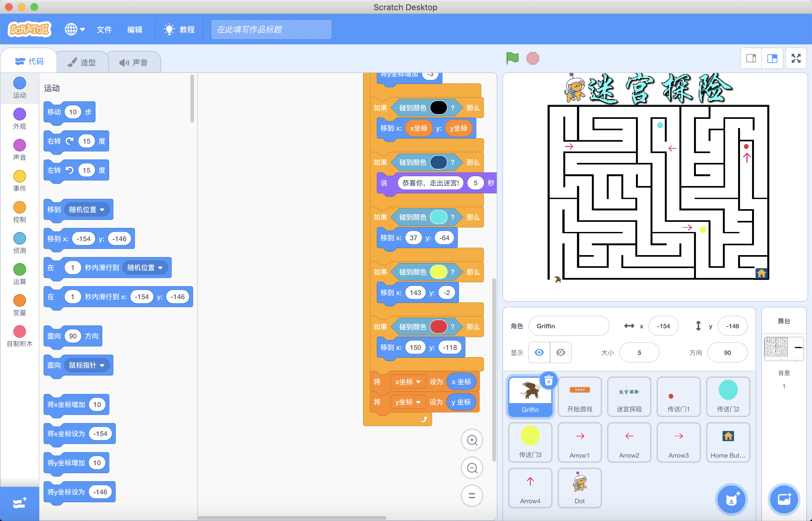
Task: Select the Griffin sprite thumbnail
Action: pos(530,396)
